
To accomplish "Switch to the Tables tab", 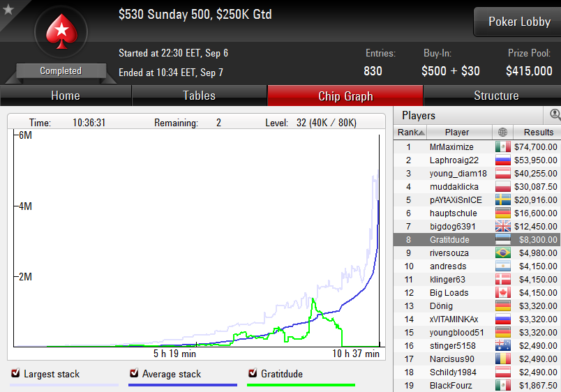I will (200, 96).
